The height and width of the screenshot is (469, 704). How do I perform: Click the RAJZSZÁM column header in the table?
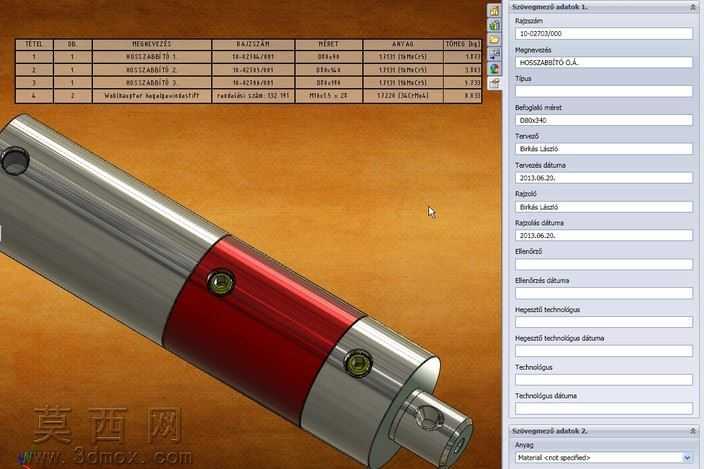253,44
